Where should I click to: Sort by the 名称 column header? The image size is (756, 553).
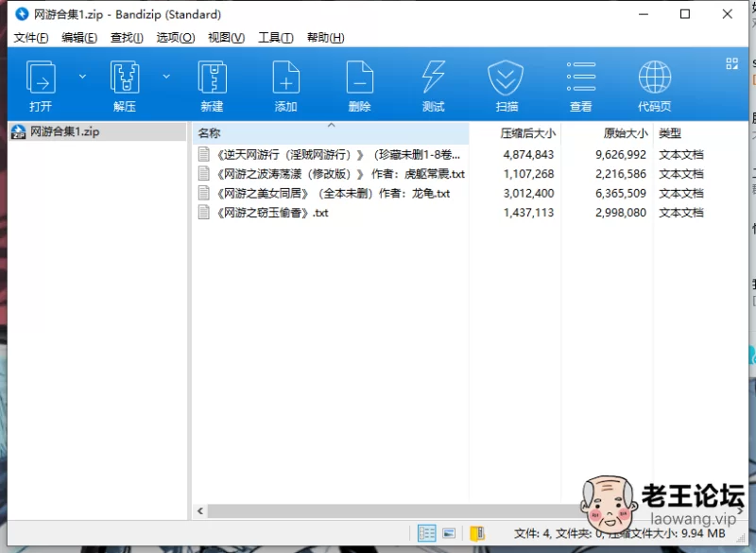331,133
